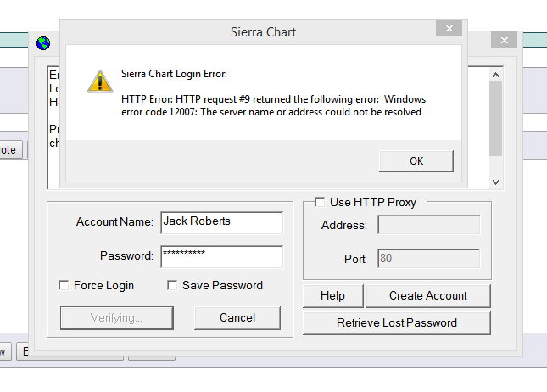
Task: Cancel the login attempt
Action: click(237, 317)
